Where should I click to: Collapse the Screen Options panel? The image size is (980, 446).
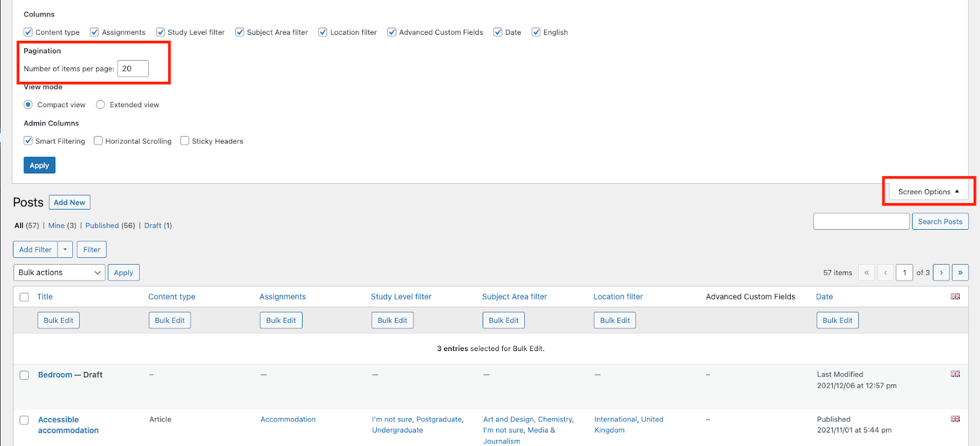pyautogui.click(x=929, y=192)
